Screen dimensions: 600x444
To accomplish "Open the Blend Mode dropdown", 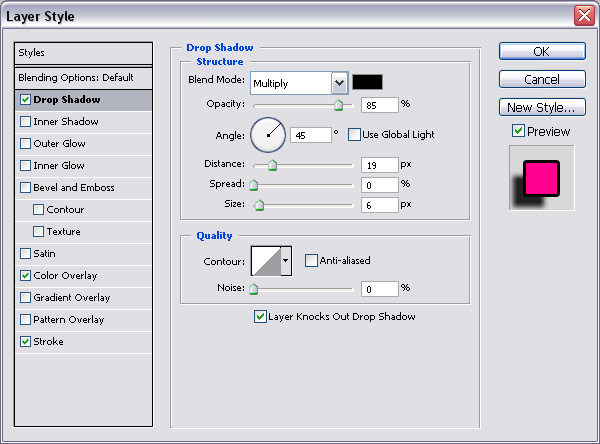I will click(339, 83).
